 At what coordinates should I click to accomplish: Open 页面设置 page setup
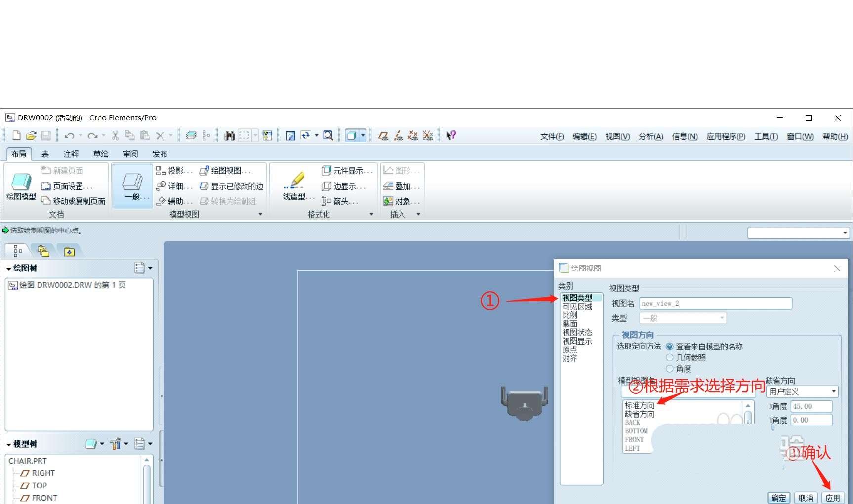67,186
